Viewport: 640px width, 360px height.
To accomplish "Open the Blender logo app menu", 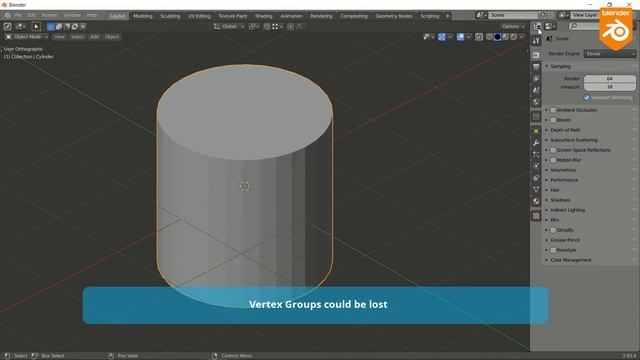I will coord(7,16).
